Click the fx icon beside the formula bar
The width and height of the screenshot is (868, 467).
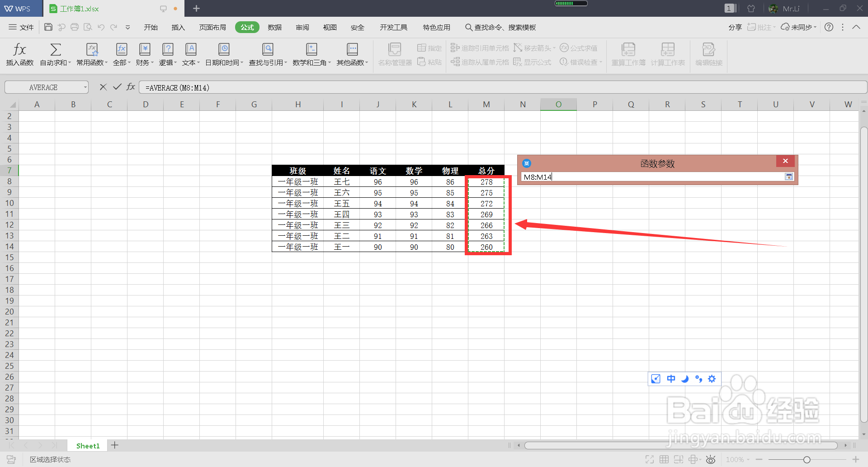tap(131, 87)
